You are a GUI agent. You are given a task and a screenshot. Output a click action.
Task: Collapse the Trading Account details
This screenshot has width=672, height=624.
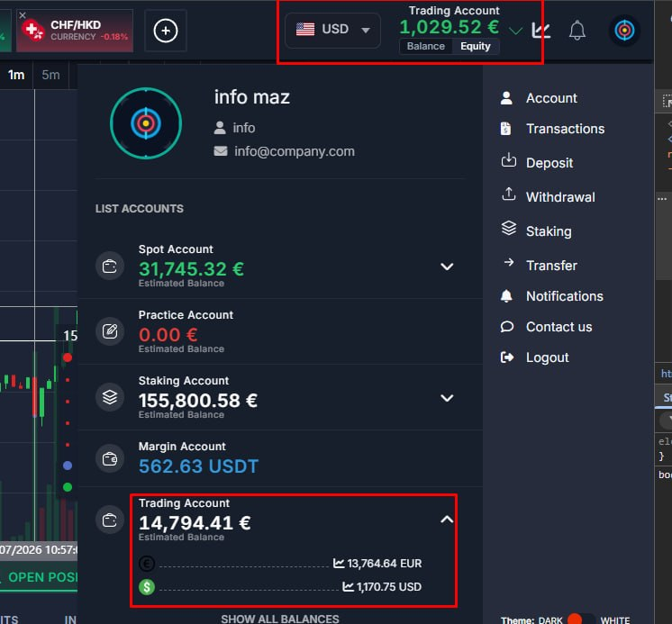coord(447,520)
